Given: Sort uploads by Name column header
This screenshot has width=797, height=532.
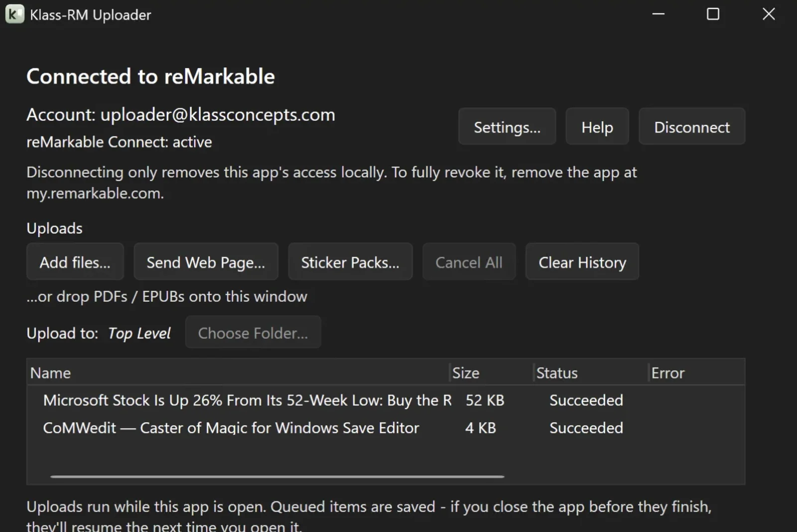Looking at the screenshot, I should [238, 373].
